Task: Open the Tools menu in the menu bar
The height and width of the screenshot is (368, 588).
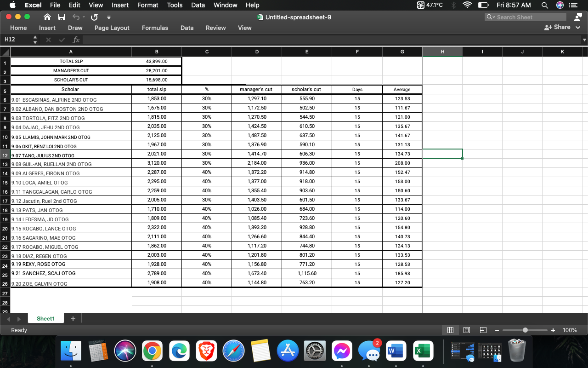Action: click(175, 5)
